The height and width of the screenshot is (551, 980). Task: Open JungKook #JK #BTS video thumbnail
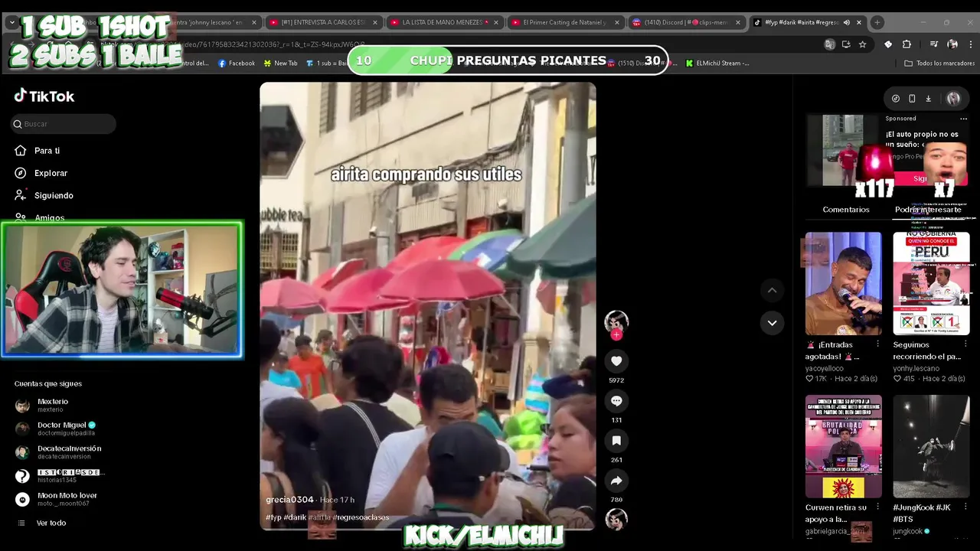coord(931,446)
